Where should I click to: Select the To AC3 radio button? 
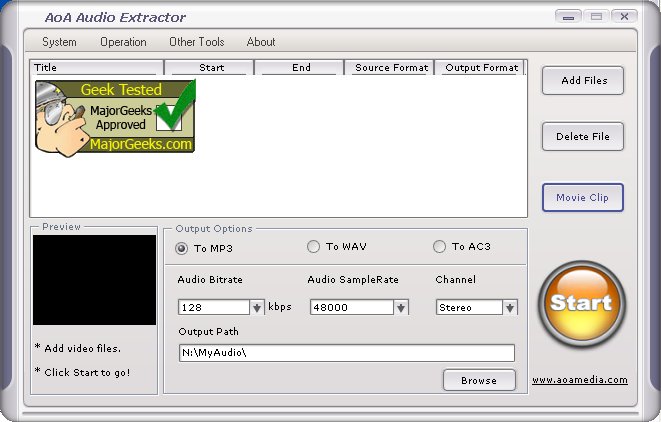pos(439,247)
